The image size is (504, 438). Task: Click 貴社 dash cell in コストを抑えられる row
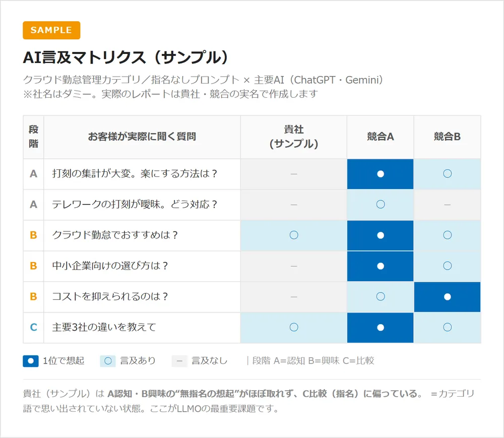tap(294, 296)
